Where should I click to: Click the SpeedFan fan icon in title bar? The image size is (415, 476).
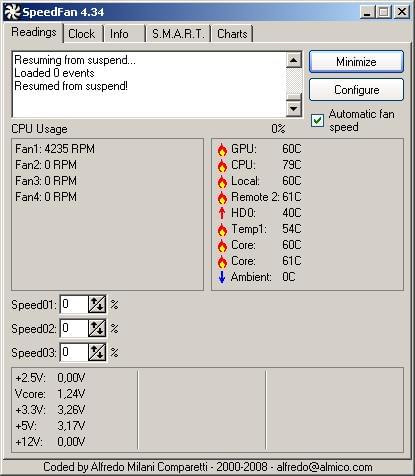(x=12, y=12)
